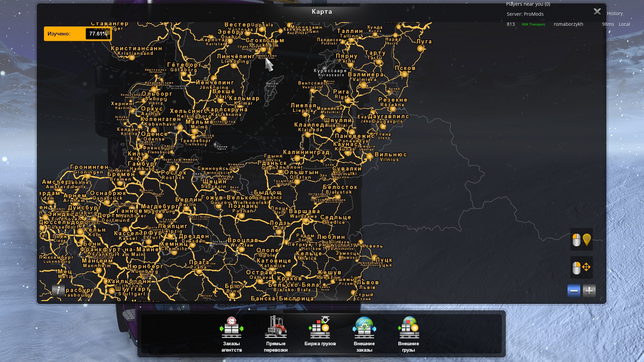Open Внешние грузы cargo icon
The height and width of the screenshot is (362, 644).
point(409,328)
